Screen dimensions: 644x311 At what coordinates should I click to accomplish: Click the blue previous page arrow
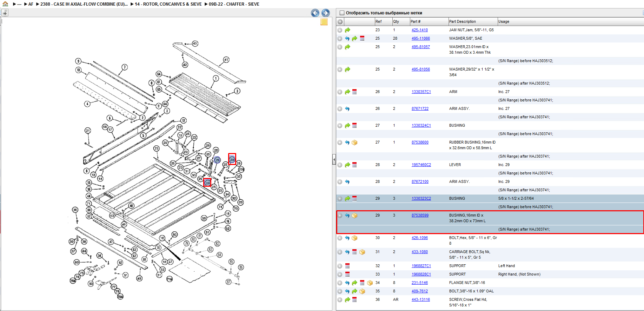coord(315,13)
